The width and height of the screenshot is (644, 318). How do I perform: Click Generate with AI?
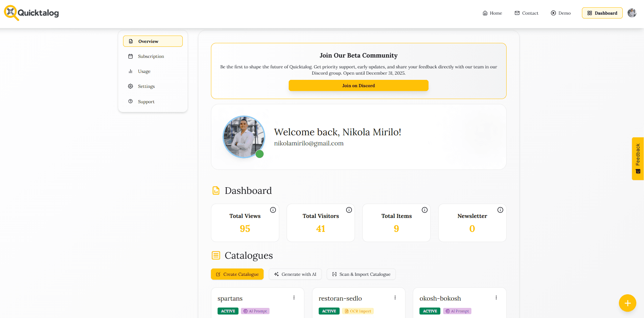click(x=295, y=274)
